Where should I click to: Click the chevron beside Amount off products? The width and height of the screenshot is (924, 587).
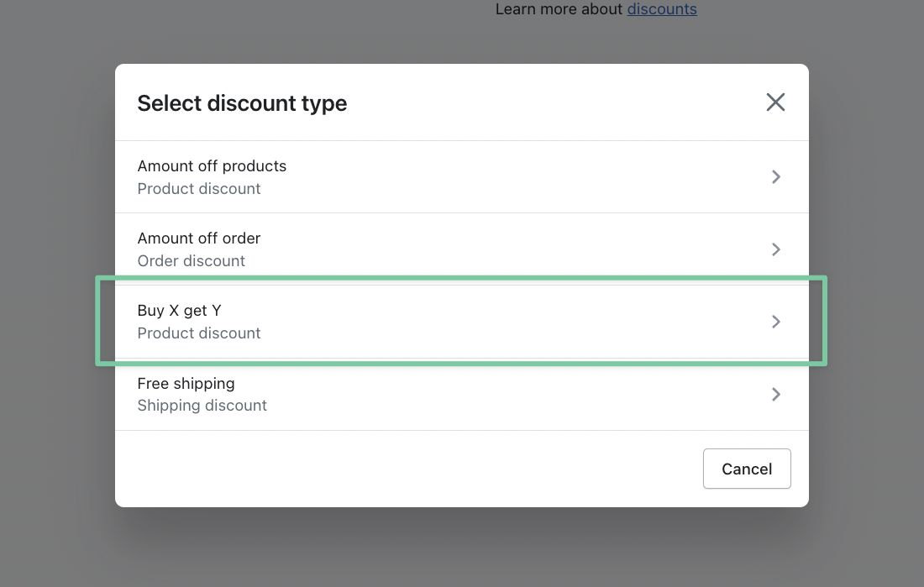click(x=776, y=177)
